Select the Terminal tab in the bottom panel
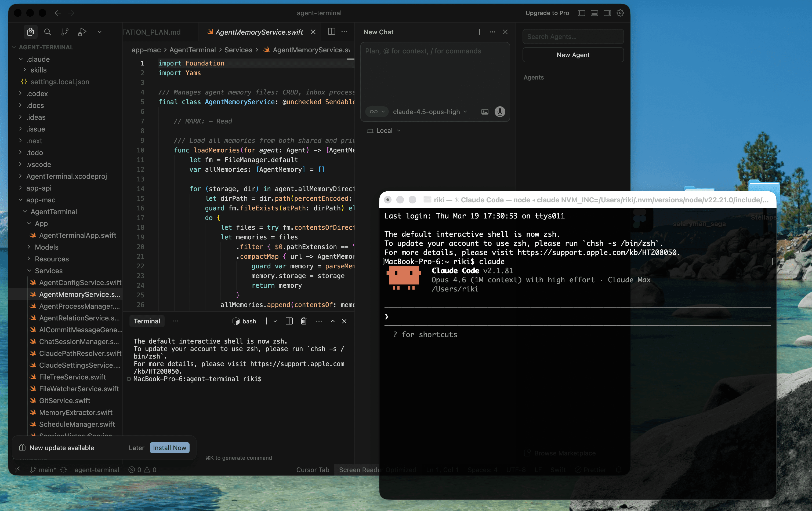This screenshot has height=511, width=812. [x=147, y=321]
